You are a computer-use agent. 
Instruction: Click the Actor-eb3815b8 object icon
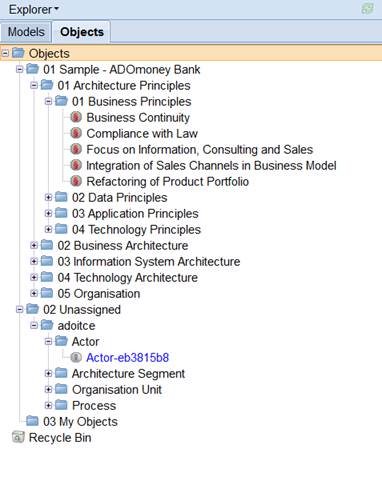point(76,357)
